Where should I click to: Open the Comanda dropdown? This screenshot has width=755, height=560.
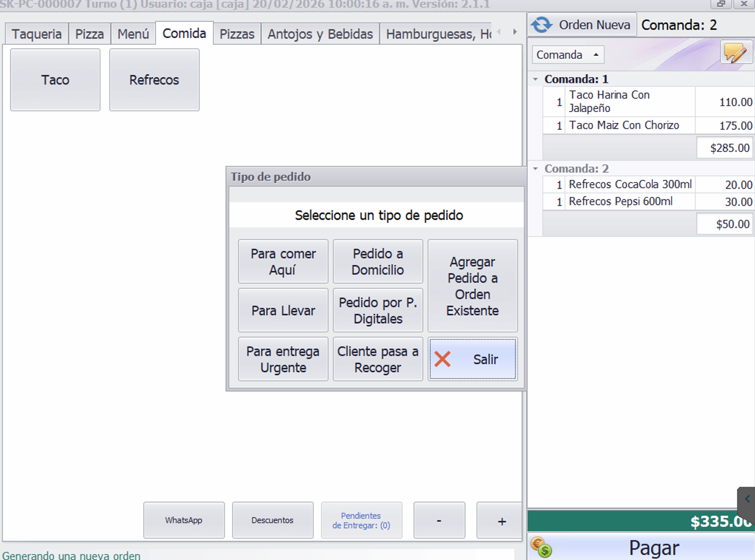tap(568, 55)
